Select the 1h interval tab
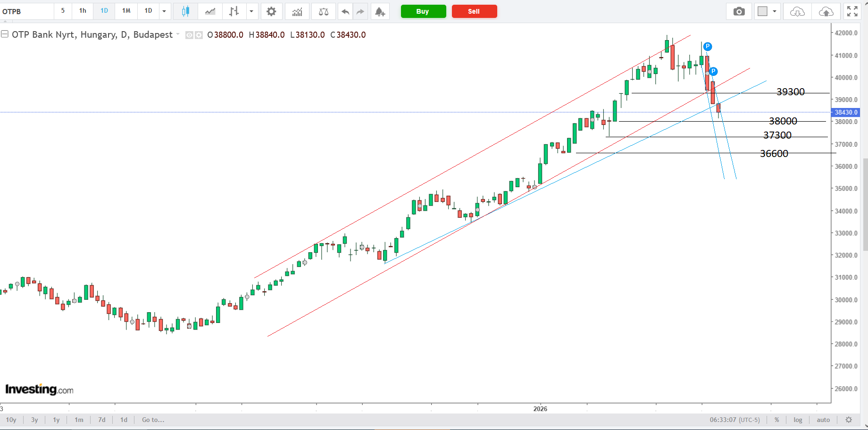This screenshot has height=430, width=868. click(x=83, y=11)
